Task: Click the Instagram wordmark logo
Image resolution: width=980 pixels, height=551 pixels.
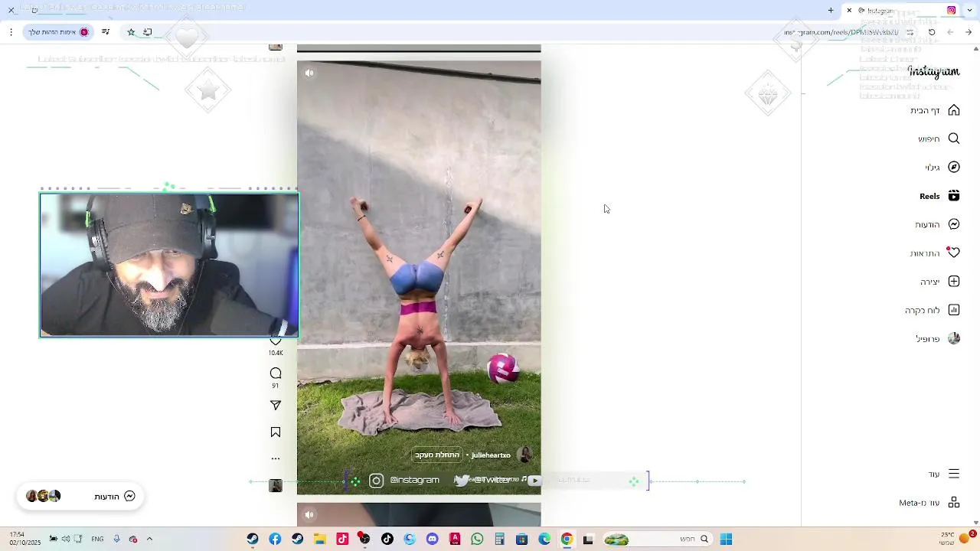Action: (x=933, y=71)
